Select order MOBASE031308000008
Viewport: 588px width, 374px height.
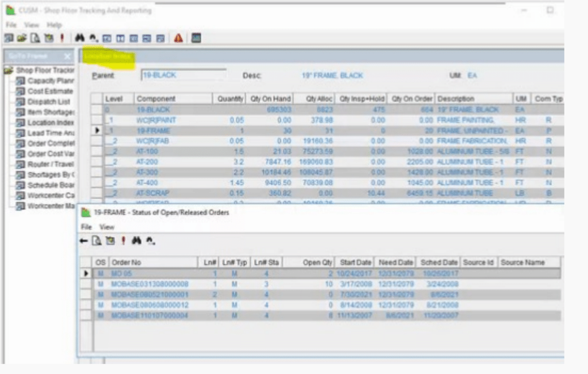click(x=150, y=284)
